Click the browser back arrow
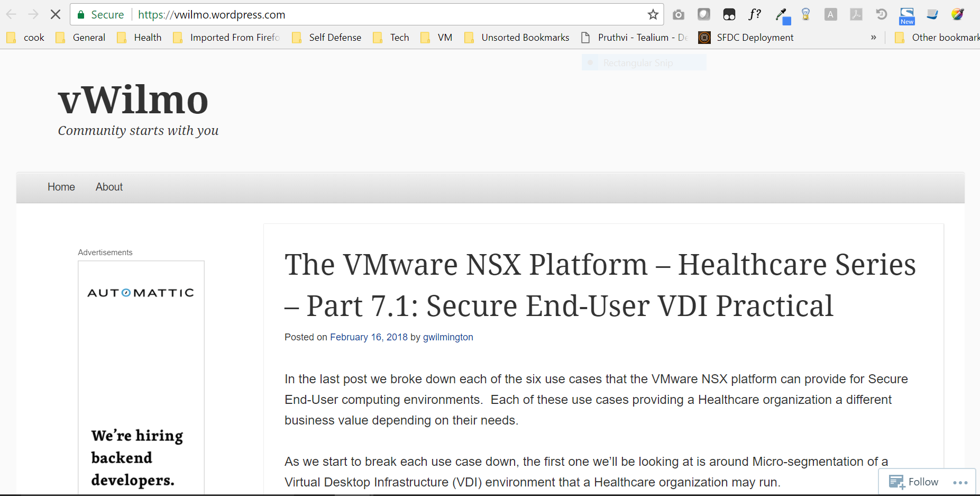The width and height of the screenshot is (980, 496). [11, 14]
